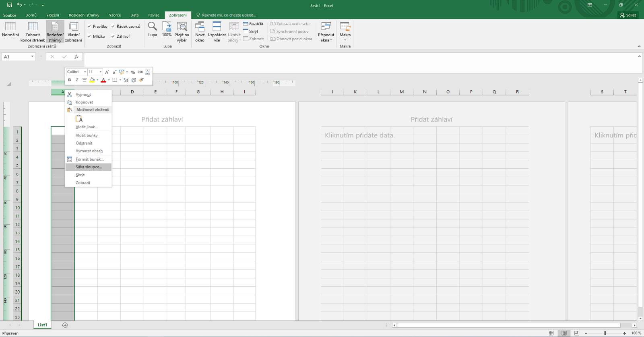Open Makra dropdown
This screenshot has width=644, height=337.
345,31
